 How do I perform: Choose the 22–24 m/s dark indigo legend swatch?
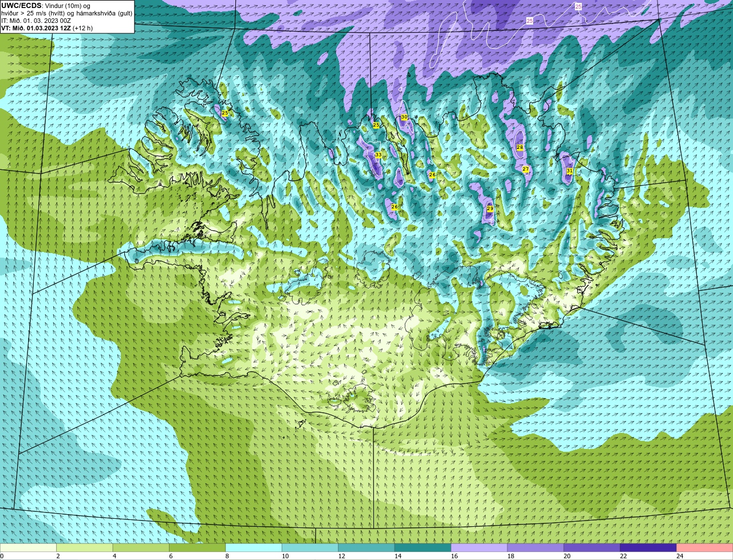(x=648, y=547)
